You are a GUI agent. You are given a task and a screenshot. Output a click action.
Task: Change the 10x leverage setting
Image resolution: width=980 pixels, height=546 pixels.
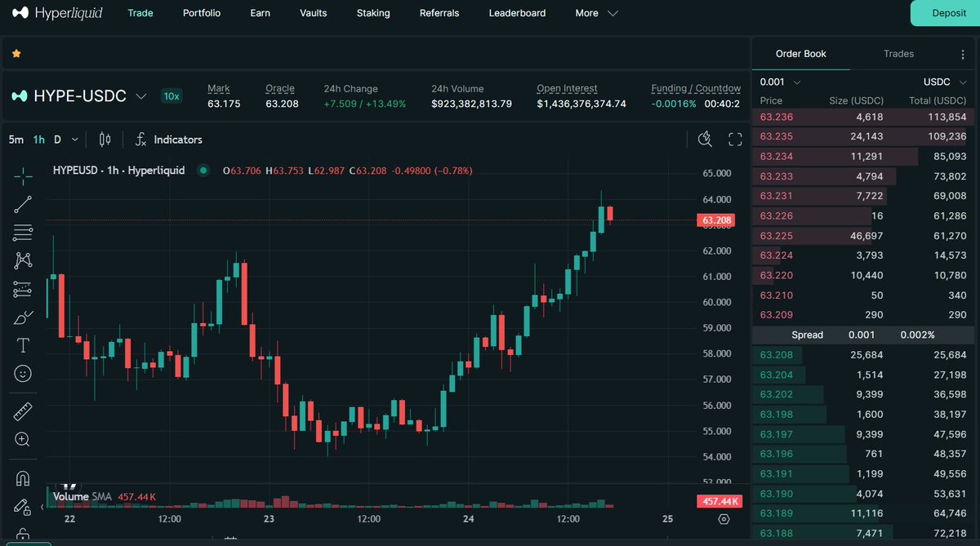171,96
